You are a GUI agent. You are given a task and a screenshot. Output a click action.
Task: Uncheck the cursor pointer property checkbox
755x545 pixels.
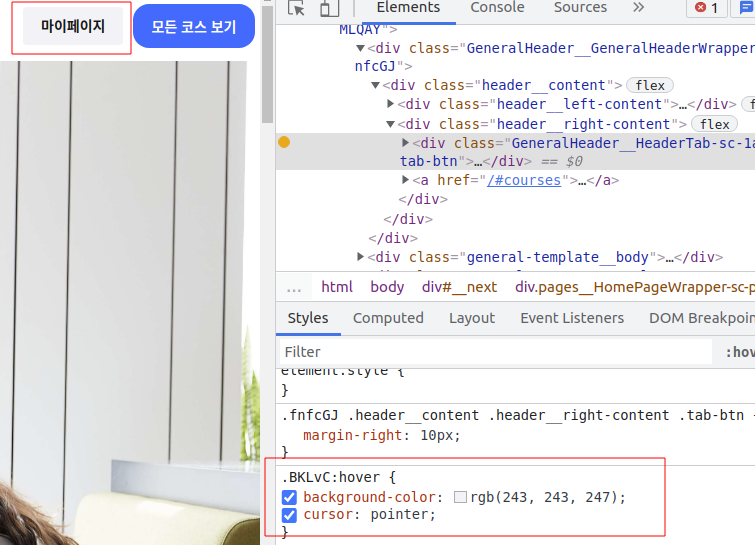click(x=289, y=515)
